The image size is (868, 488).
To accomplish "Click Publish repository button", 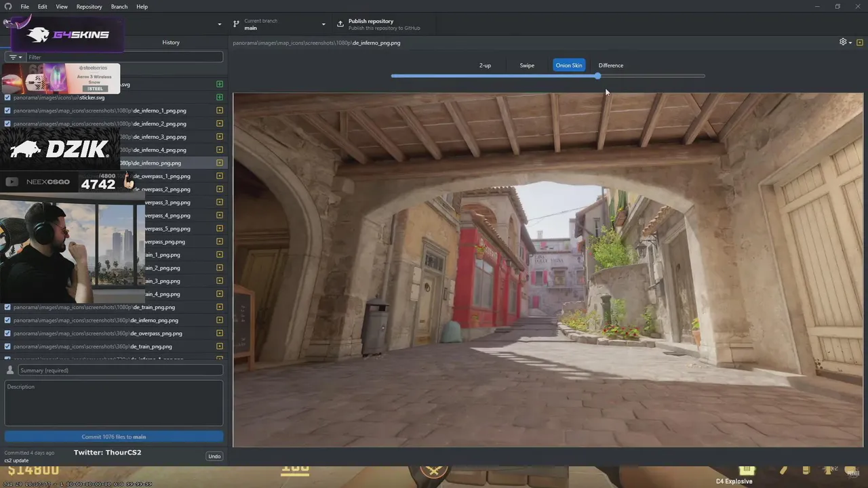I will (383, 24).
